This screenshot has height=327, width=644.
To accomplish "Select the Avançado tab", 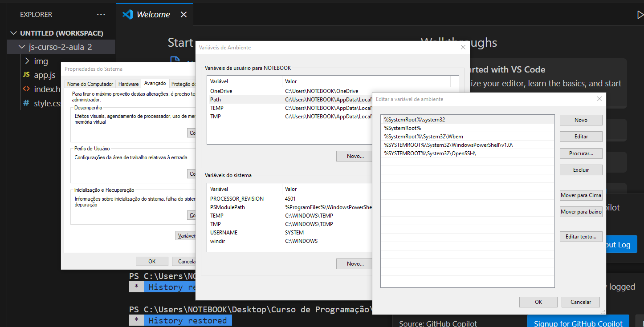I will point(155,83).
